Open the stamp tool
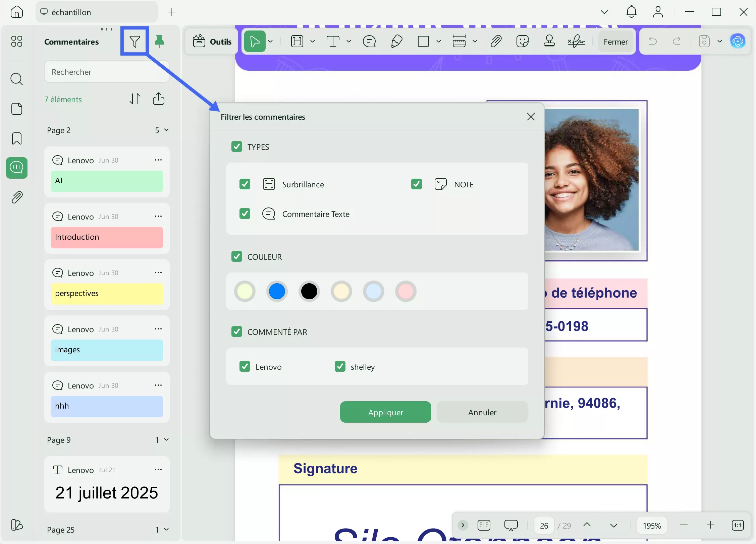The width and height of the screenshot is (756, 544). tap(549, 42)
